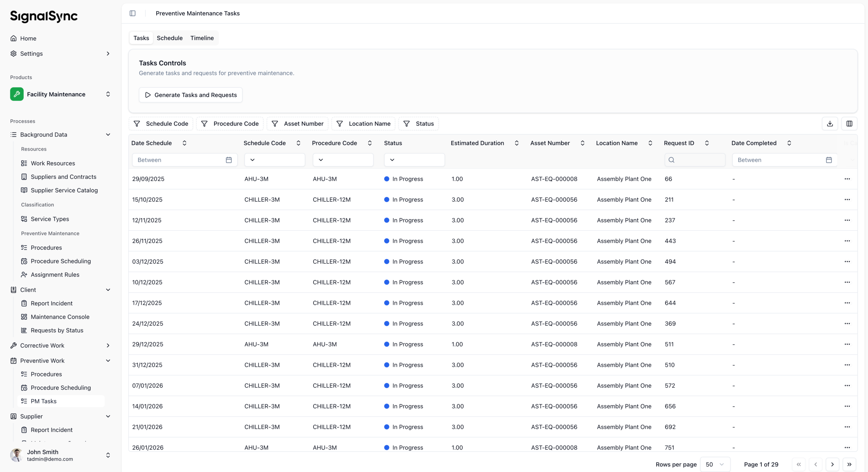This screenshot has width=868, height=472.
Task: Open the Status column filter dropdown
Action: click(414, 160)
